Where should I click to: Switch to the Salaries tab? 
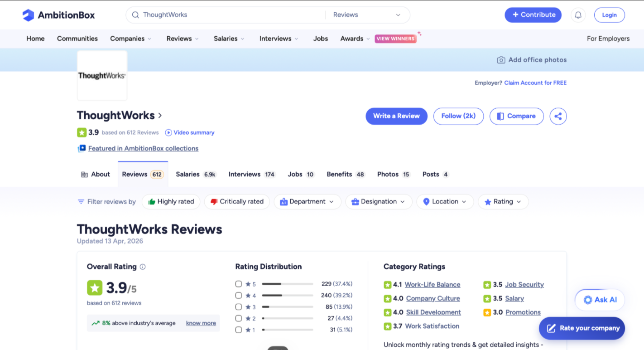pyautogui.click(x=195, y=175)
